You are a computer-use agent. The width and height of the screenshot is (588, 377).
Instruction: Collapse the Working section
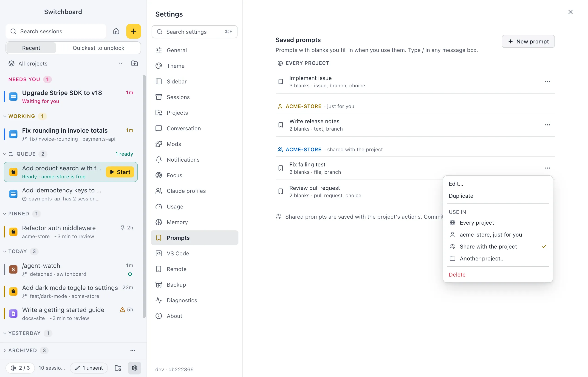coord(5,116)
